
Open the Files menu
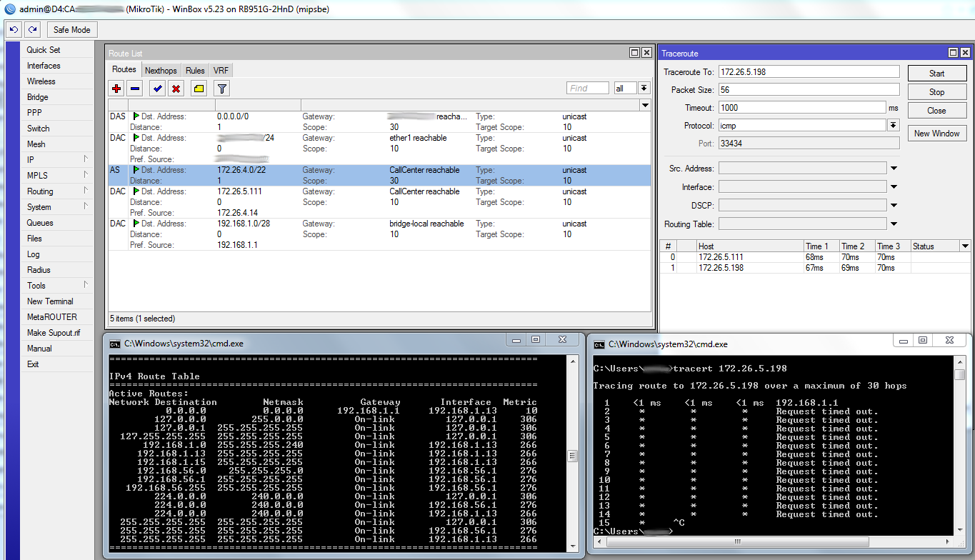(59, 239)
